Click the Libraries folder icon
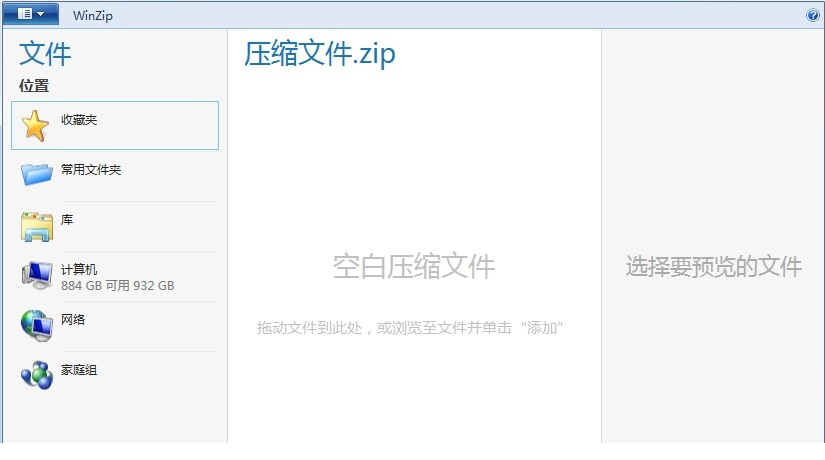 [37, 227]
